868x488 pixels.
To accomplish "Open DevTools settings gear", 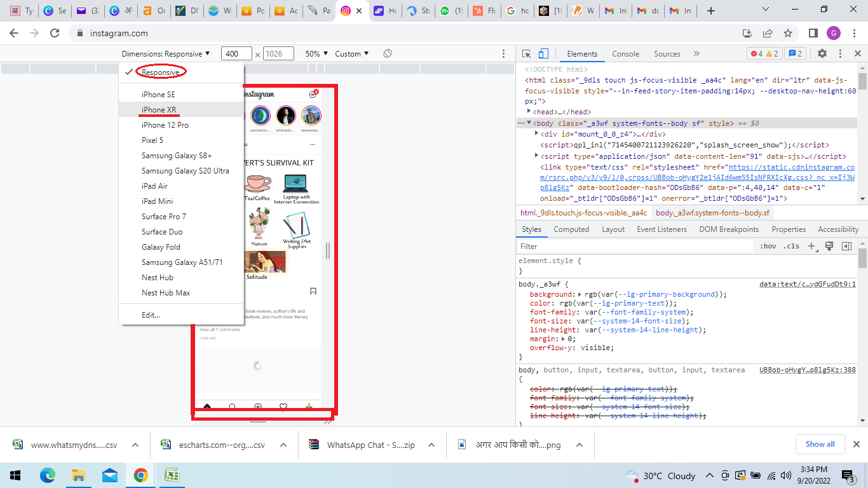I will [x=822, y=53].
